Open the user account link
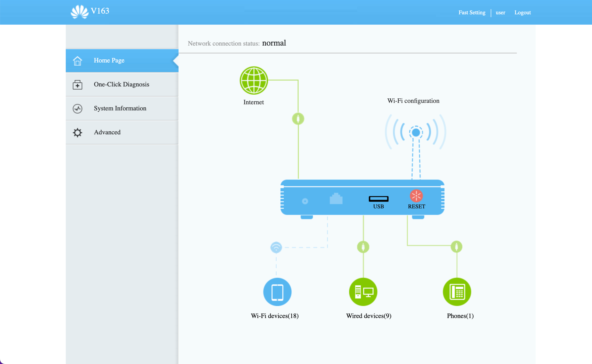Viewport: 592px width, 364px height. point(500,12)
